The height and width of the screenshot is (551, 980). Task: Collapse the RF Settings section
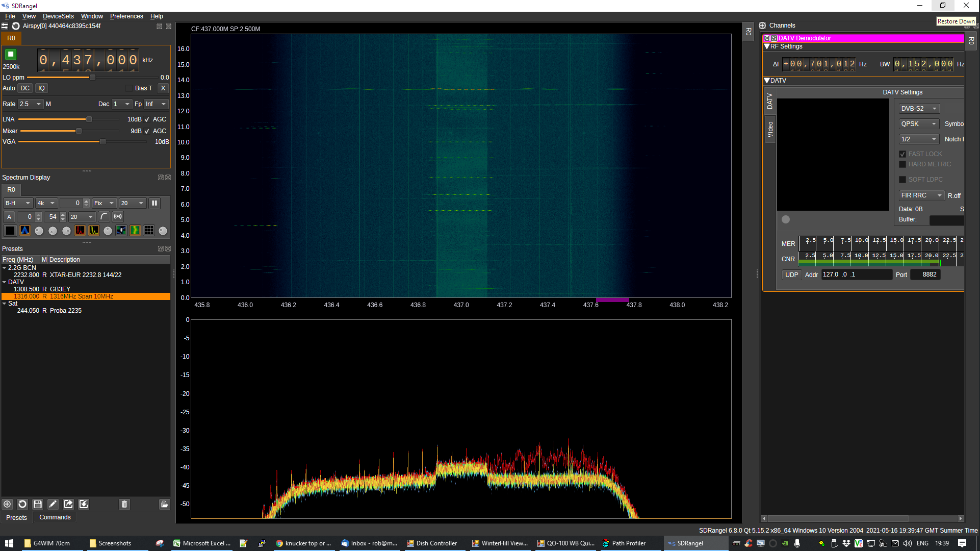pos(767,46)
